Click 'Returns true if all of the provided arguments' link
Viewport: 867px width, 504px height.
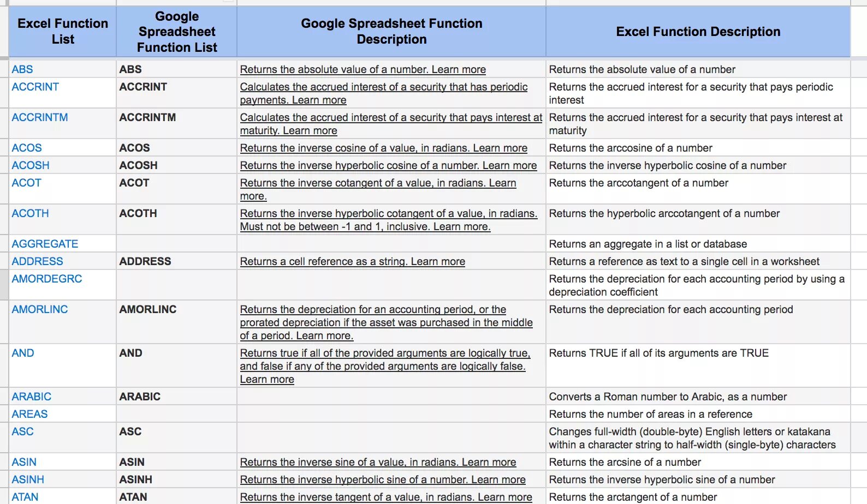click(385, 366)
